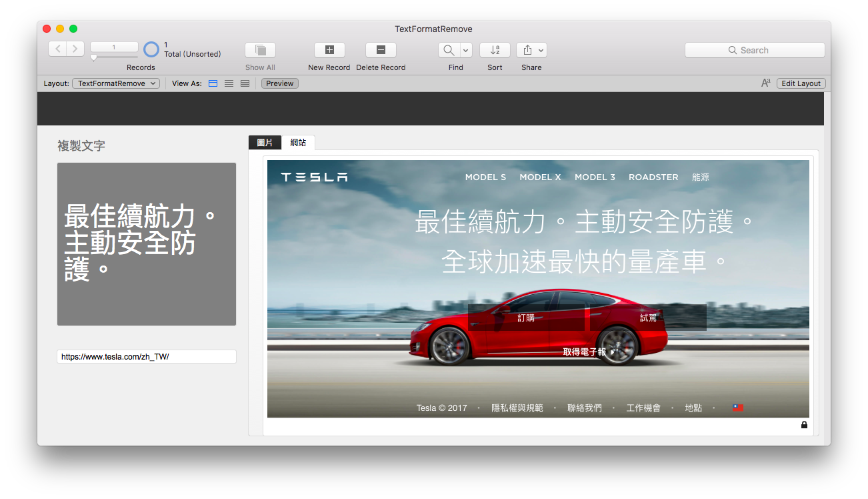Click the Search field in the toolbar
Viewport: 868px width, 499px height.
[x=755, y=50]
